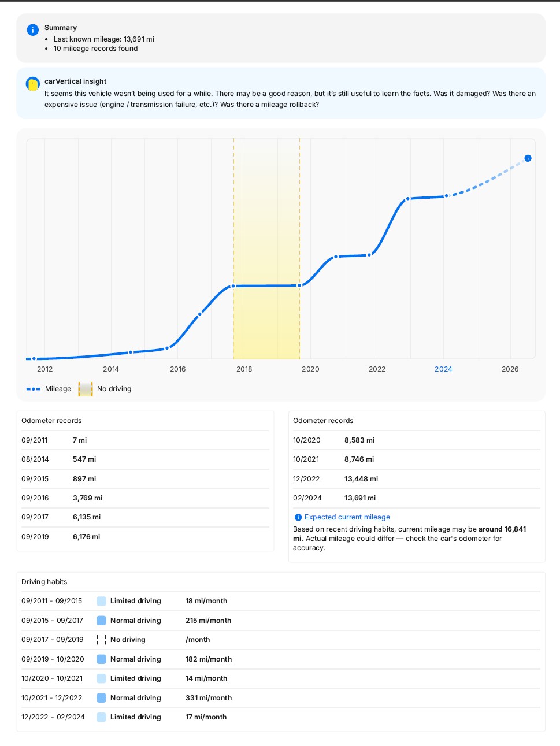
Task: Click the No driving legend icon
Action: pyautogui.click(x=86, y=389)
